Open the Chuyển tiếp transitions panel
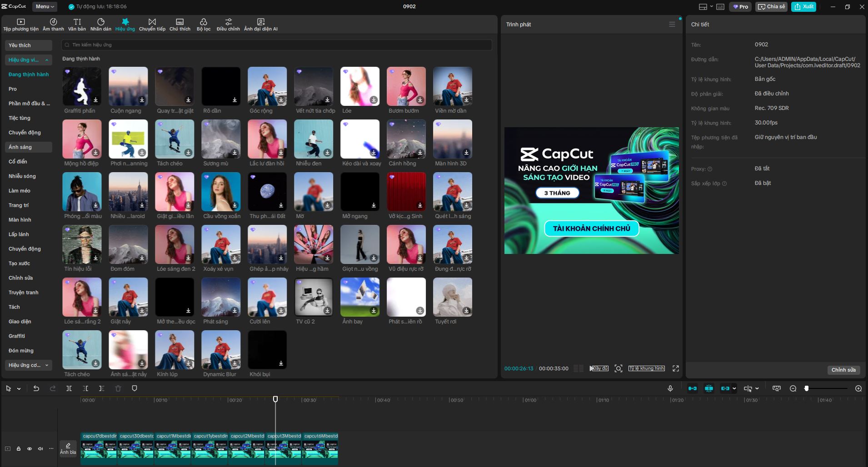Image resolution: width=868 pixels, height=467 pixels. point(152,25)
